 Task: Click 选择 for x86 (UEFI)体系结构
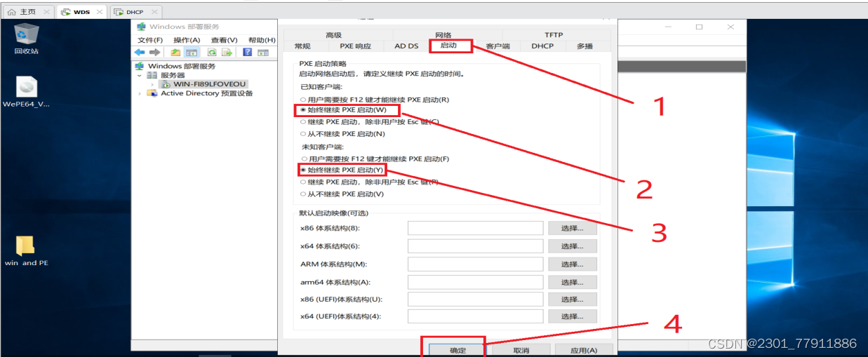(x=573, y=299)
